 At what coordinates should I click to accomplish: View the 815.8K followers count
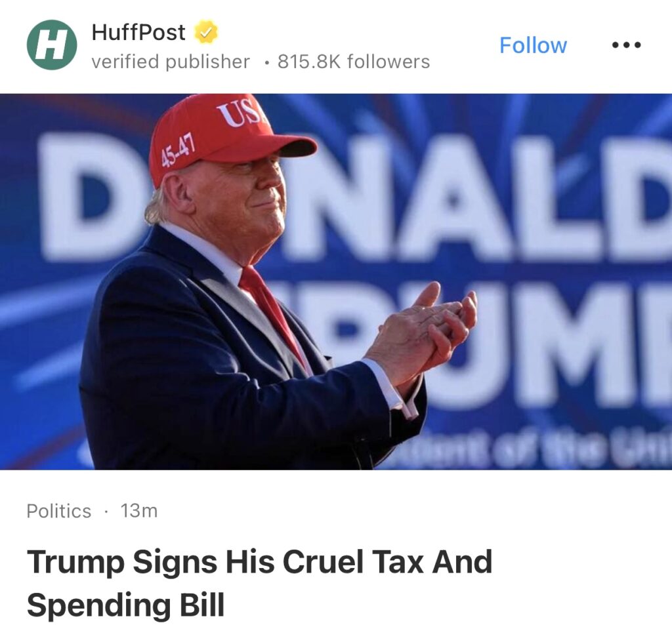point(354,62)
